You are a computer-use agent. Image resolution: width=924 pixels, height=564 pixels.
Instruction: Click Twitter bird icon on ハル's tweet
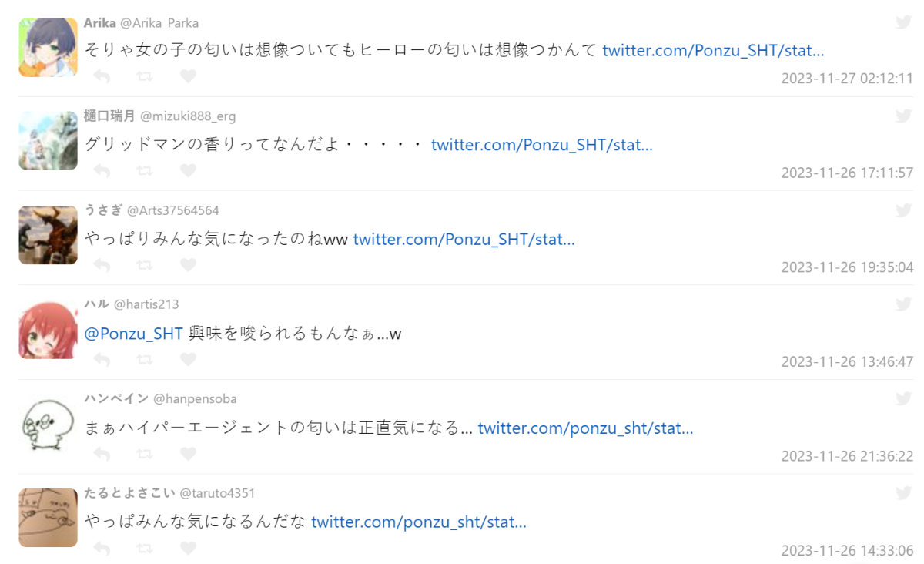pos(903,304)
